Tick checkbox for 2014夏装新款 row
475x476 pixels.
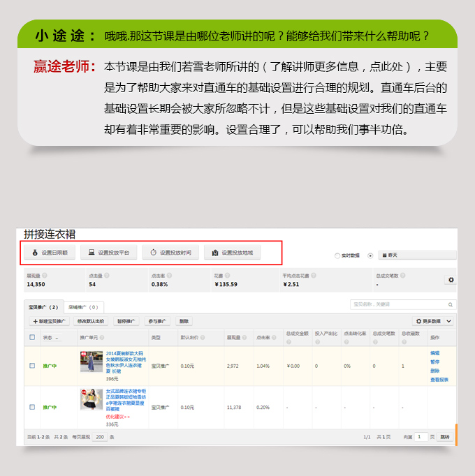click(x=32, y=366)
